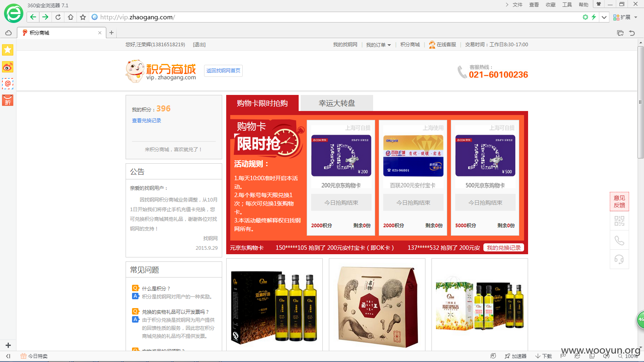The height and width of the screenshot is (362, 644).
Task: Open the skin shirt icon in the title bar
Action: pyautogui.click(x=599, y=4)
